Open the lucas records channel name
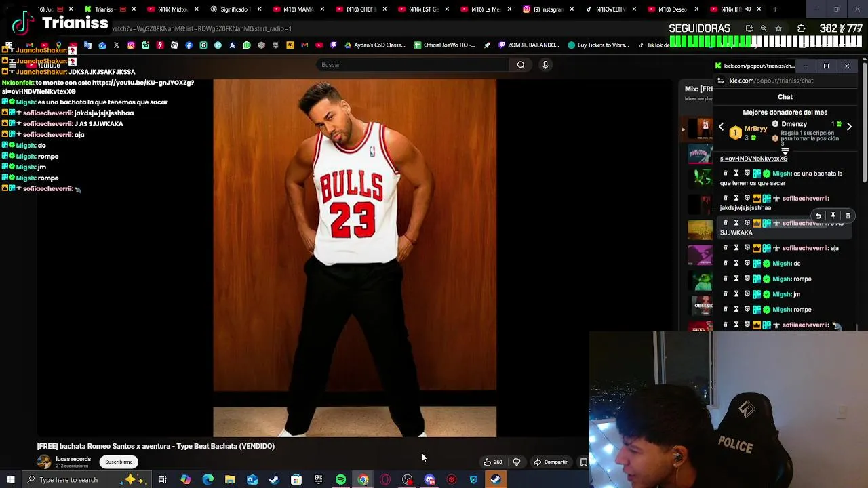Screen dimensions: 868x488 (x=73, y=459)
